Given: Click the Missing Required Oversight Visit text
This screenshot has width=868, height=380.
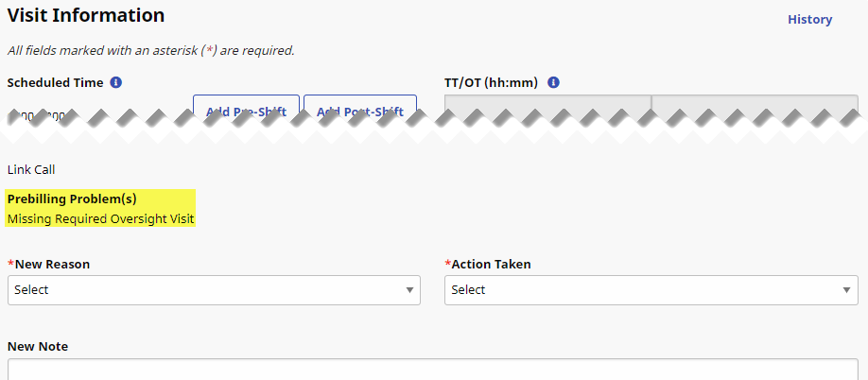Looking at the screenshot, I should (100, 218).
